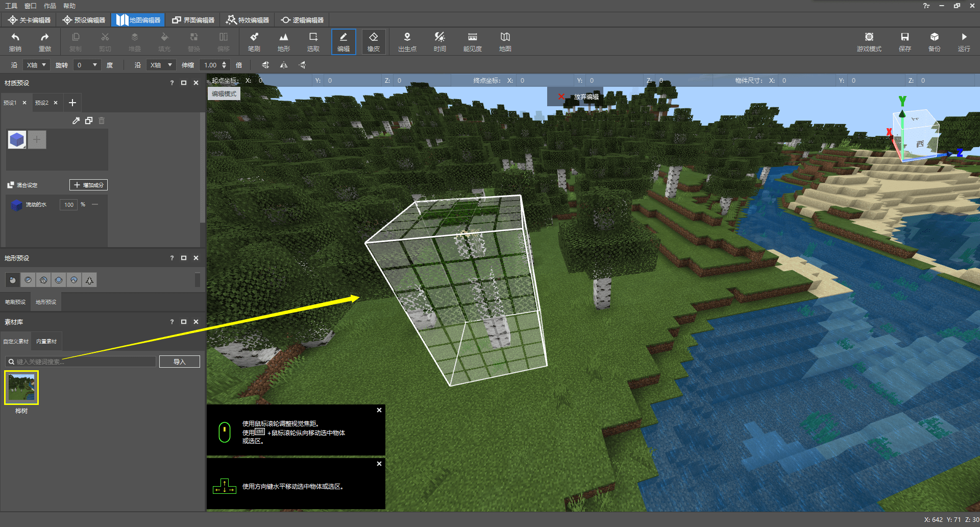Click the 重做 redo icon

pos(45,41)
